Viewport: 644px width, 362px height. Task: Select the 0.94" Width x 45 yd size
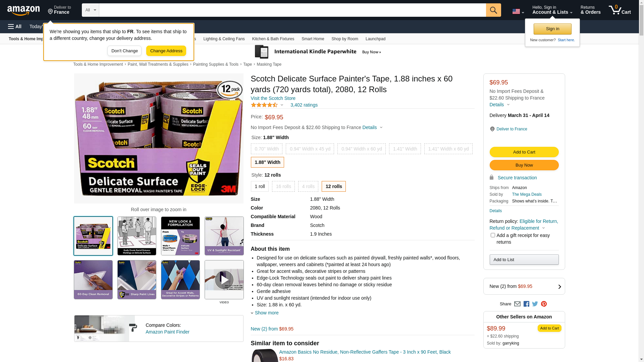pos(310,149)
